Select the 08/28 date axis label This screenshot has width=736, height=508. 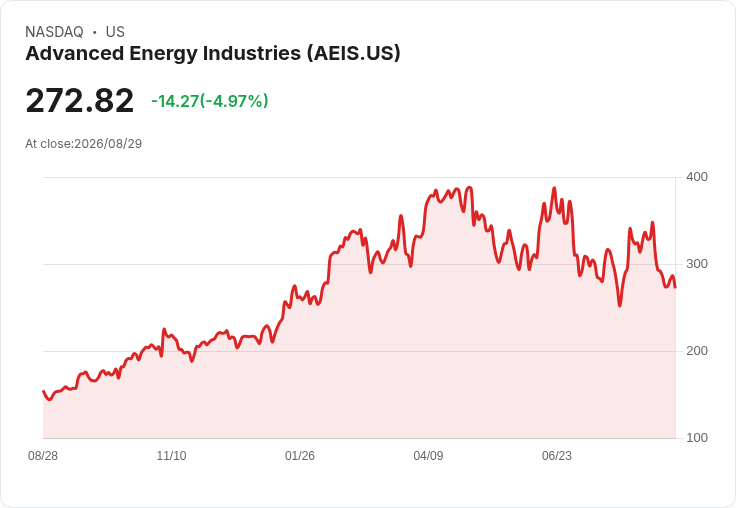[x=43, y=456]
